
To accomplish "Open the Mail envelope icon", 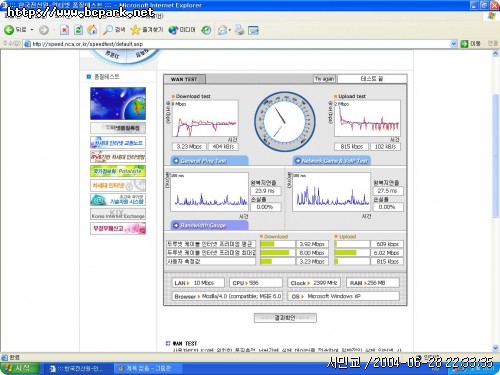I will [222, 30].
